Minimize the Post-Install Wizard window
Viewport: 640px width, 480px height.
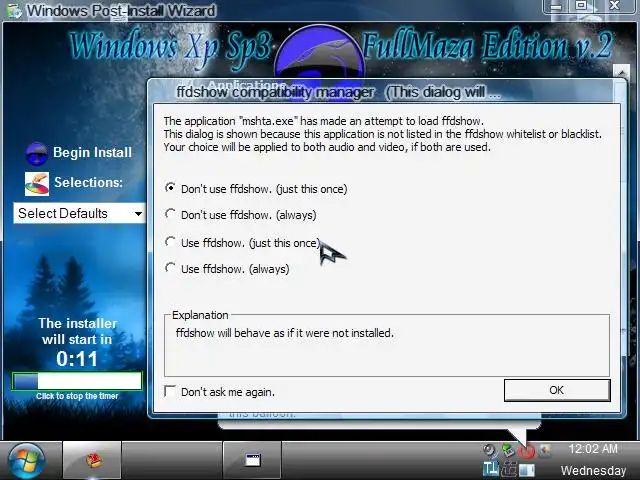(556, 6)
